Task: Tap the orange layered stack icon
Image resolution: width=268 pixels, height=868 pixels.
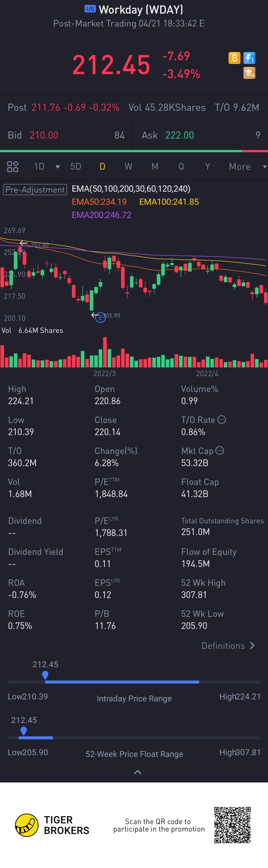Action: point(249,73)
